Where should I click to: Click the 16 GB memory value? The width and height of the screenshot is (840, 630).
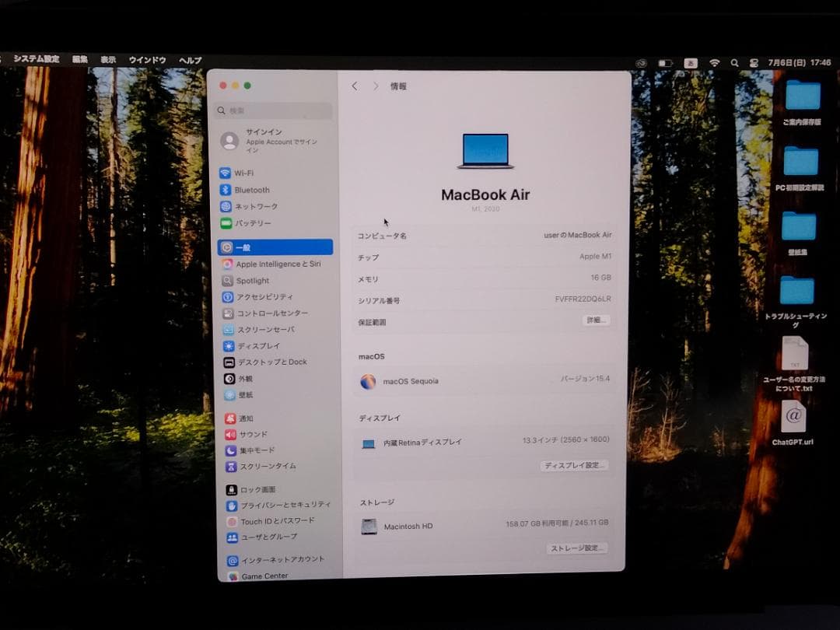point(600,278)
